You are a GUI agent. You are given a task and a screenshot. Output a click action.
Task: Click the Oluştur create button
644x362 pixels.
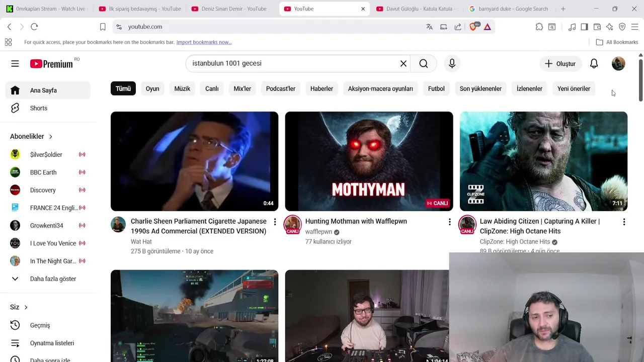[x=560, y=64]
